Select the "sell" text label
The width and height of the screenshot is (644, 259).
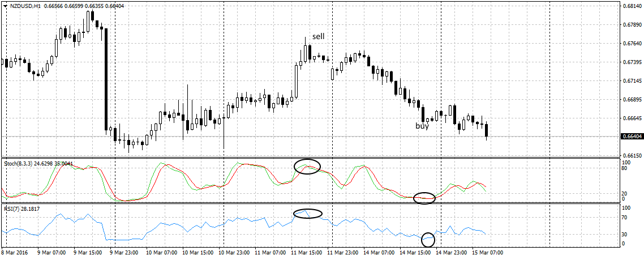pyautogui.click(x=319, y=36)
